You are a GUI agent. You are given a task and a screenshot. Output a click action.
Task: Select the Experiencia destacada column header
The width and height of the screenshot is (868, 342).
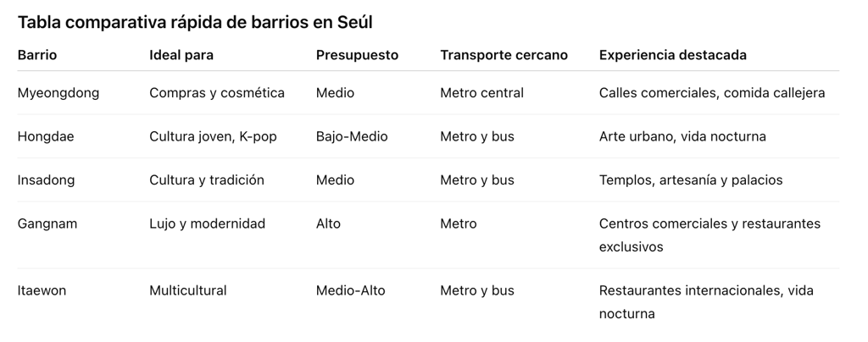pos(672,55)
